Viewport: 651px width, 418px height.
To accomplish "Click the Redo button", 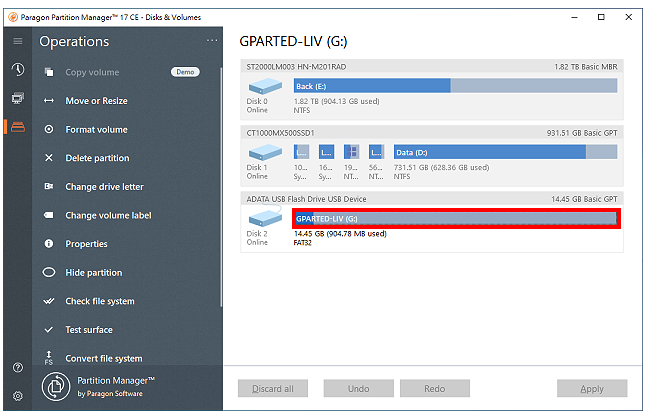I will coord(435,389).
